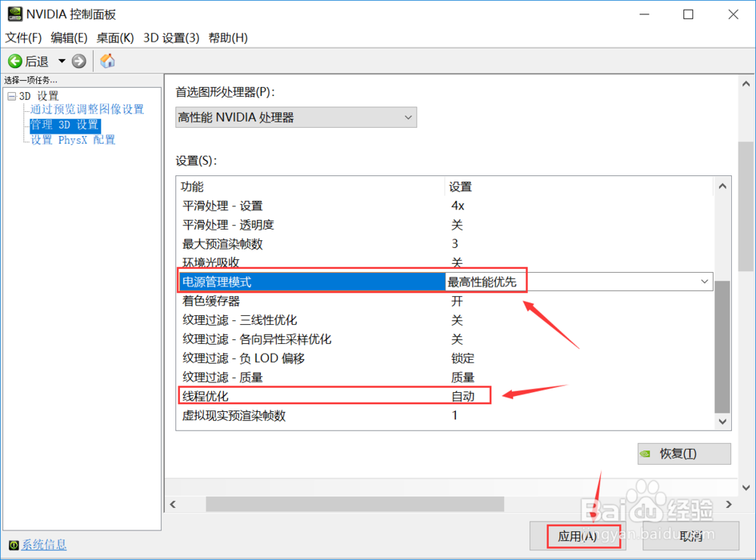The width and height of the screenshot is (756, 560).
Task: Click the NVIDIA logo in title bar
Action: pos(14,14)
